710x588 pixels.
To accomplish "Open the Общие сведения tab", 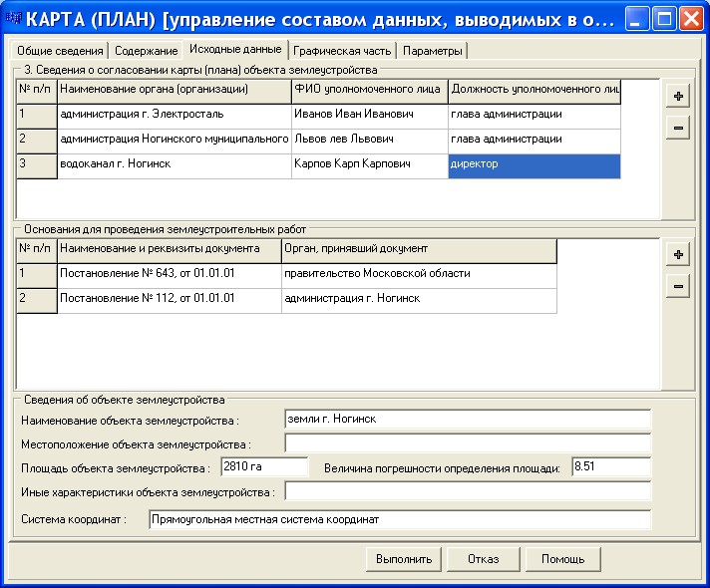I will coord(60,51).
